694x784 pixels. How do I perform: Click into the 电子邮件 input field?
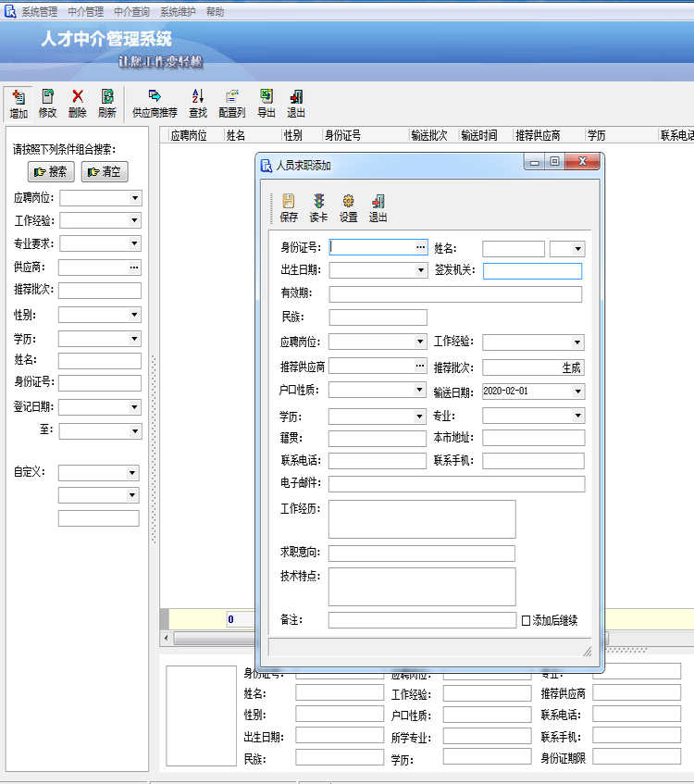coord(456,483)
